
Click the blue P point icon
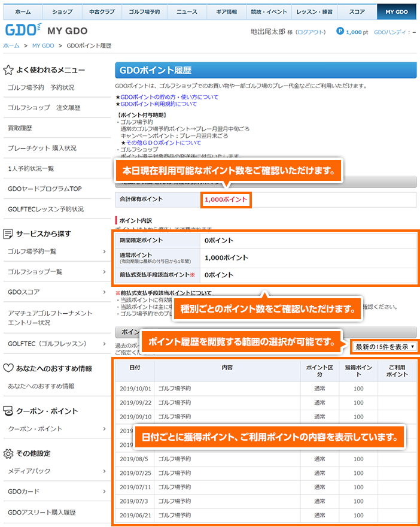point(340,31)
